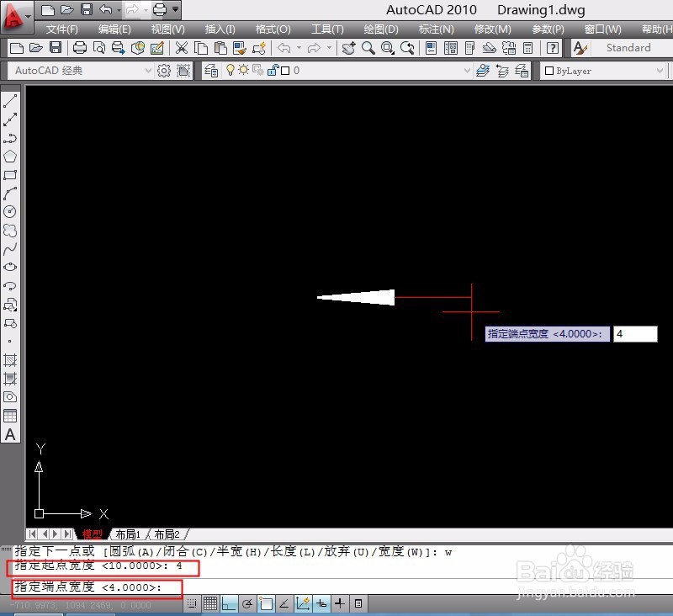Screen dimensions: 673x616
Task: Select the Circle tool
Action: [x=10, y=211]
